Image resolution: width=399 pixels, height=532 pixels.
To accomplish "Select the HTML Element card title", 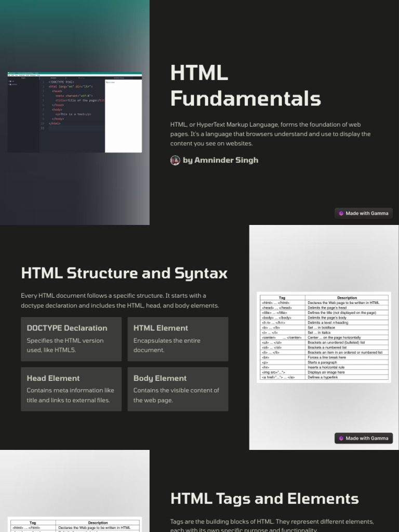I will [x=161, y=328].
